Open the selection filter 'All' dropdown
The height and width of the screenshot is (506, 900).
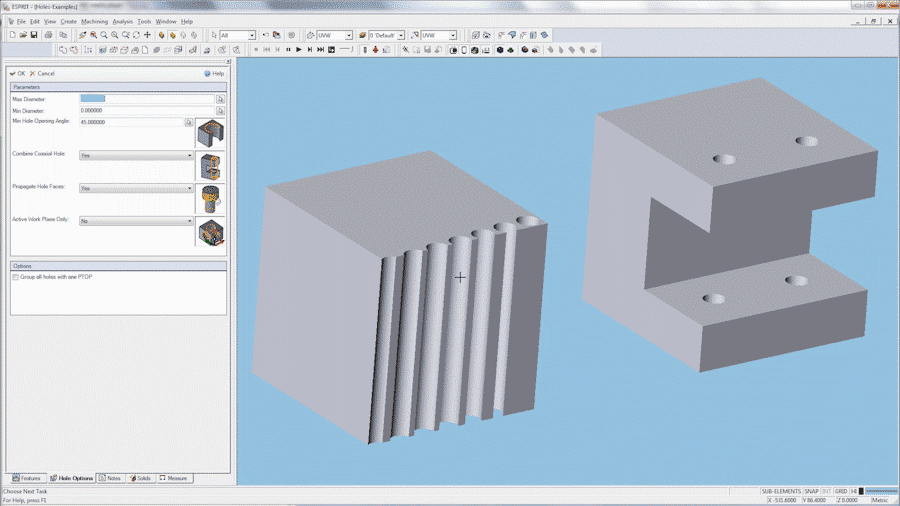(251, 36)
